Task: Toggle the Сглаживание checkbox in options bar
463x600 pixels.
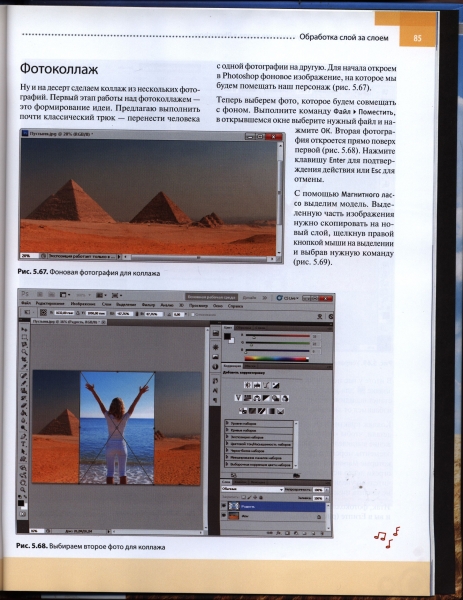Action: pos(193,314)
